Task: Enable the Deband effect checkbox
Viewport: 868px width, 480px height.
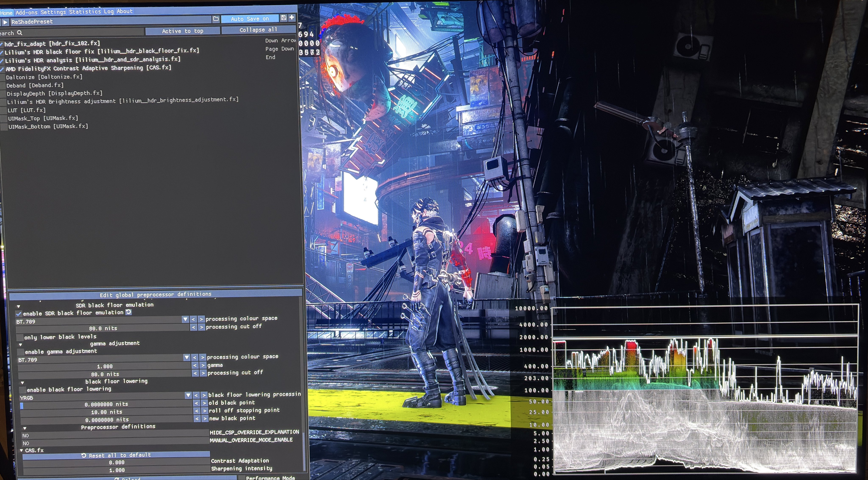Action: click(3, 86)
